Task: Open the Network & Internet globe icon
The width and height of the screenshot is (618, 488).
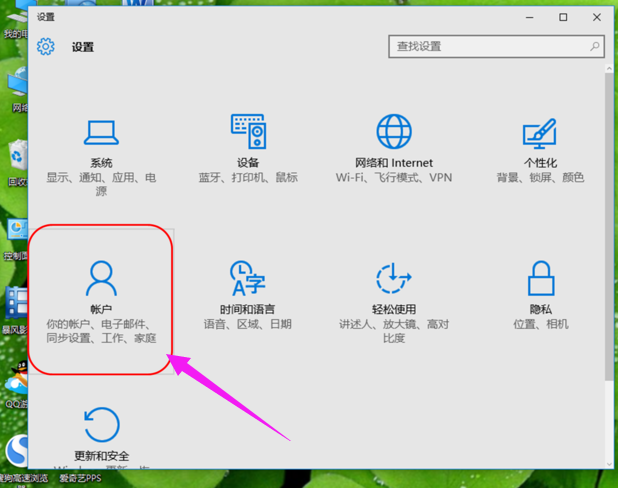Action: (393, 132)
